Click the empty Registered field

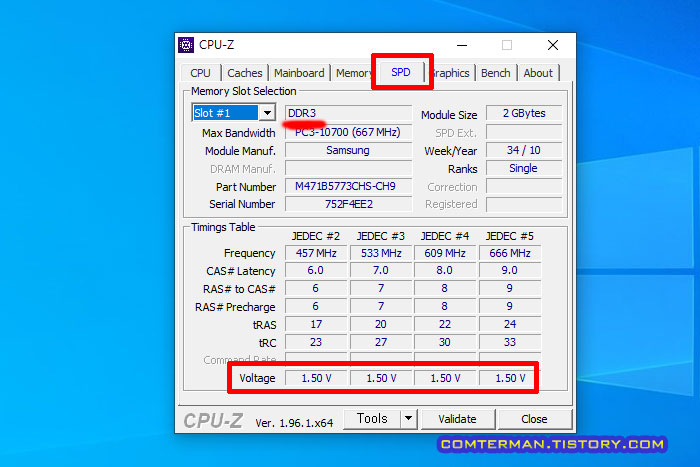524,204
